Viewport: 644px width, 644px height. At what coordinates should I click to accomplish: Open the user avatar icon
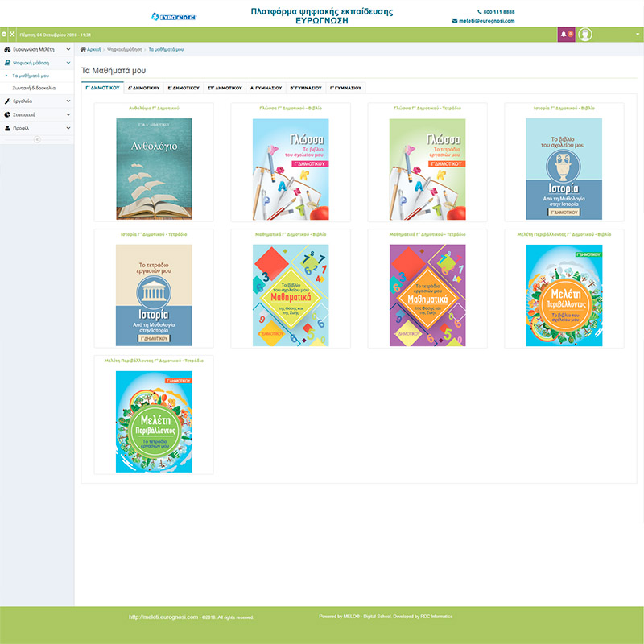tap(585, 35)
